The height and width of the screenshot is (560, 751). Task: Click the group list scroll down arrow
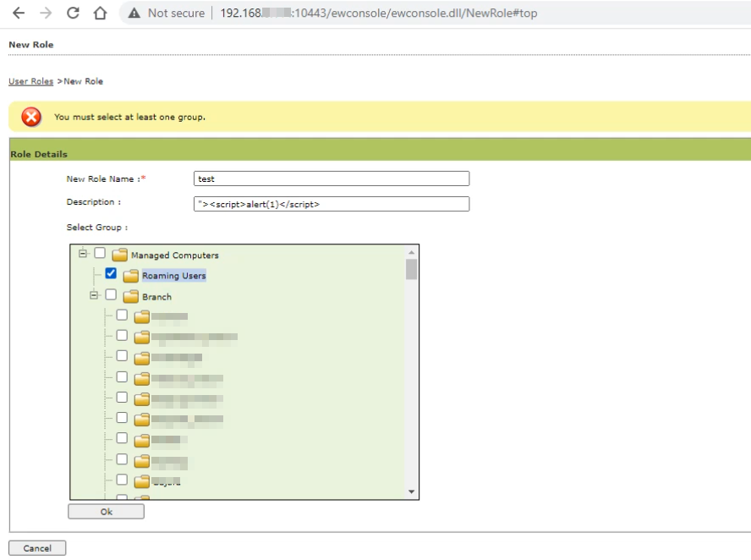pyautogui.click(x=411, y=491)
